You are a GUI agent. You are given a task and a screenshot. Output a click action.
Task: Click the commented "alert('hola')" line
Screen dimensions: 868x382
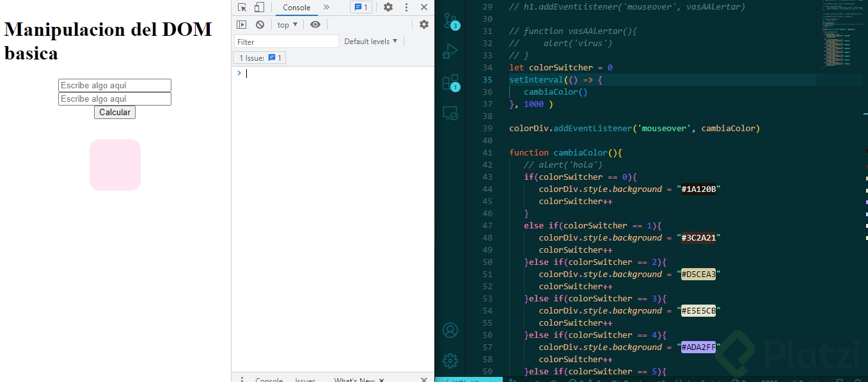[563, 165]
